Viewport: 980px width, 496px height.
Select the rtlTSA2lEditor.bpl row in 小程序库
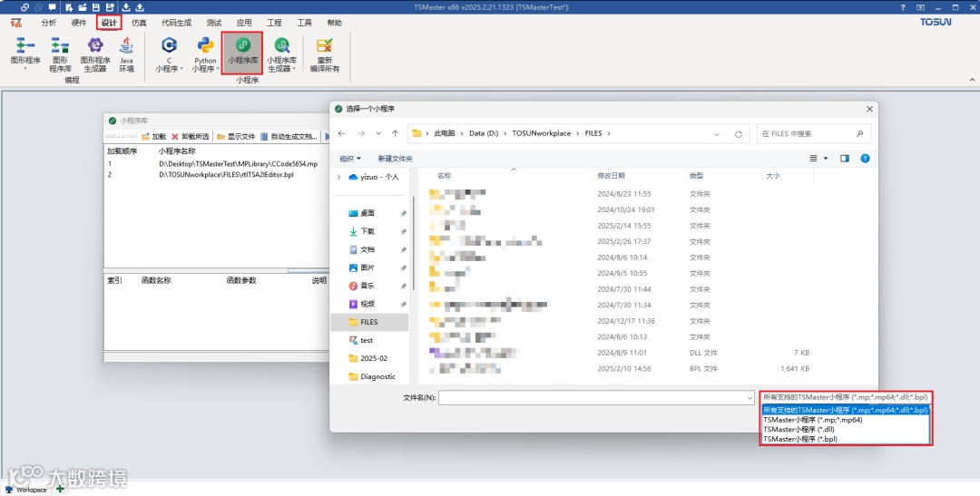(216, 174)
